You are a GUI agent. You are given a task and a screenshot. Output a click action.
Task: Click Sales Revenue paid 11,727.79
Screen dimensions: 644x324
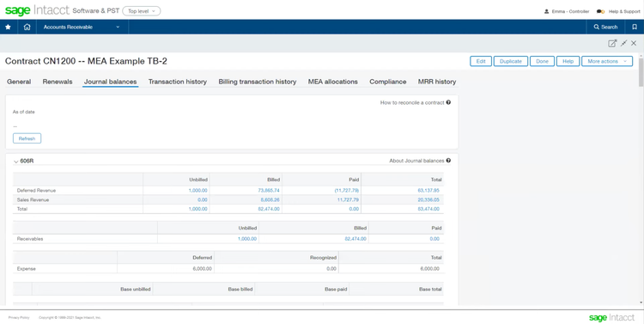(349, 200)
